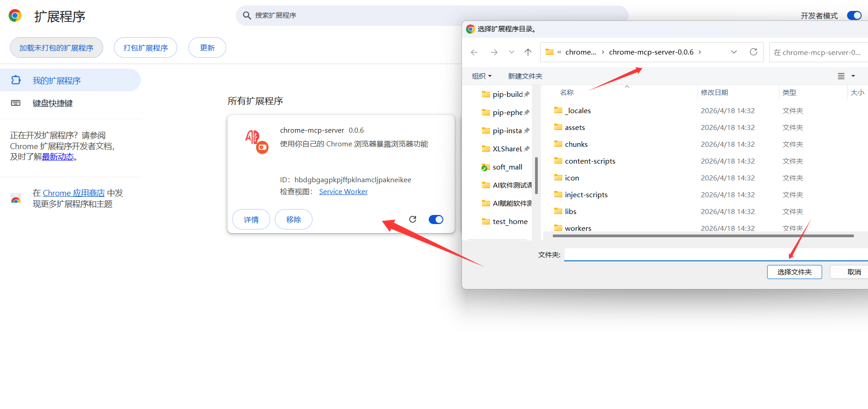
Task: Open 键盘快捷键 sidebar item
Action: click(x=70, y=103)
